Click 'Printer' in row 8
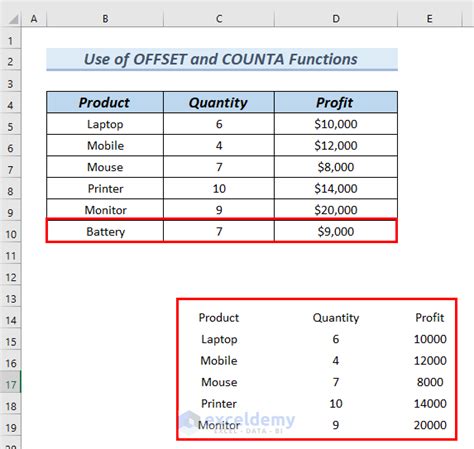Image resolution: width=474 pixels, height=449 pixels. (105, 189)
